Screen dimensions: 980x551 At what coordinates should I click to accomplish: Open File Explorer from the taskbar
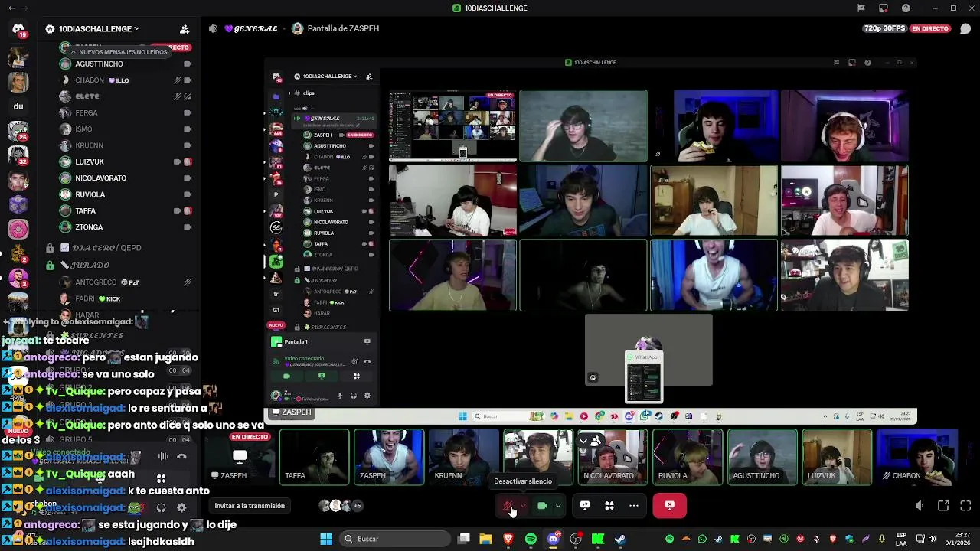485,539
